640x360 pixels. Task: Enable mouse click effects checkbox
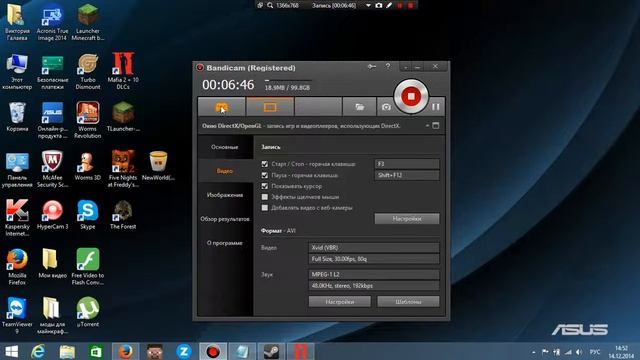point(264,197)
